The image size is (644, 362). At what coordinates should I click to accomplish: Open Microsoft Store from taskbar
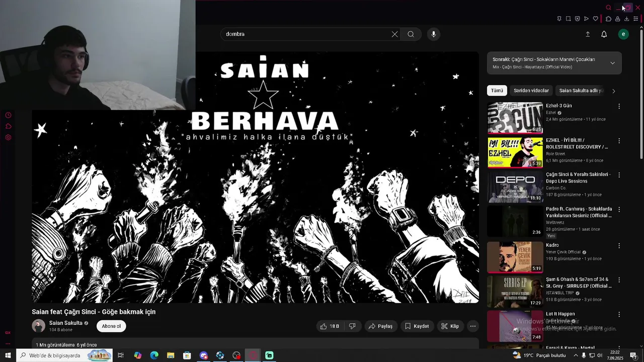[x=187, y=355]
